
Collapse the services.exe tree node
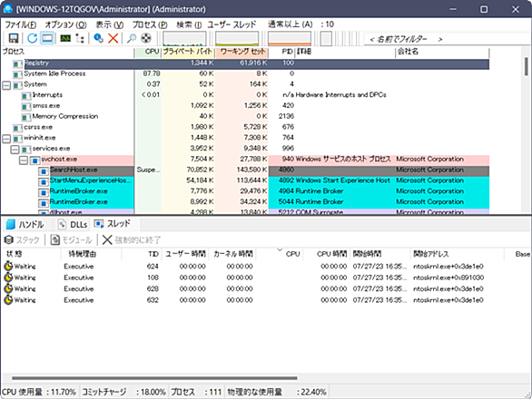pyautogui.click(x=15, y=149)
